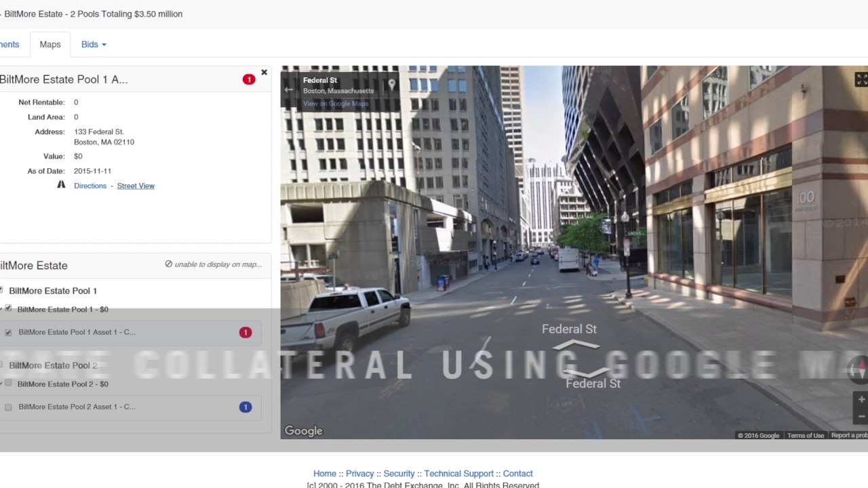Click Boston, MA 02110 text
Screen dimensions: 868x488
point(104,142)
